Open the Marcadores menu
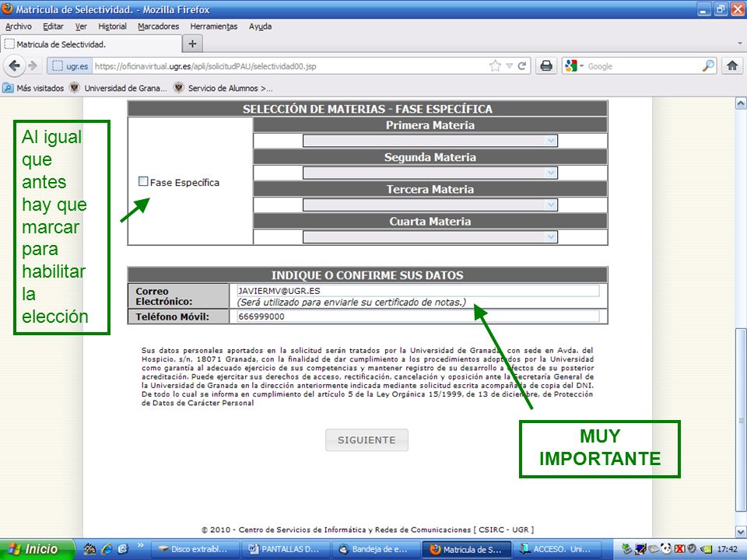The height and width of the screenshot is (560, 747). (x=158, y=26)
